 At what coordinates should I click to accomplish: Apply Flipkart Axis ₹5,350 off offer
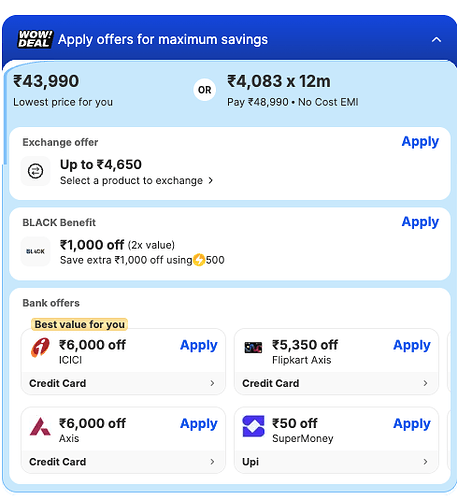point(412,345)
